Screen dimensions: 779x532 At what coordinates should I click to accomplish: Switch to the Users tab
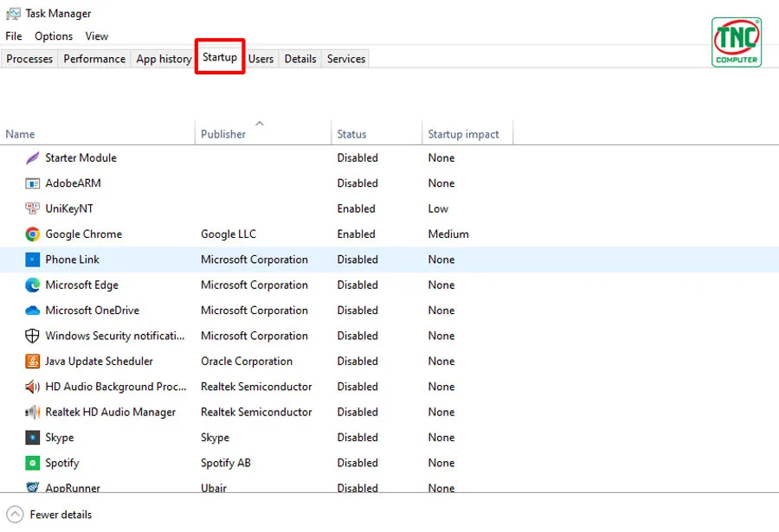pyautogui.click(x=261, y=59)
